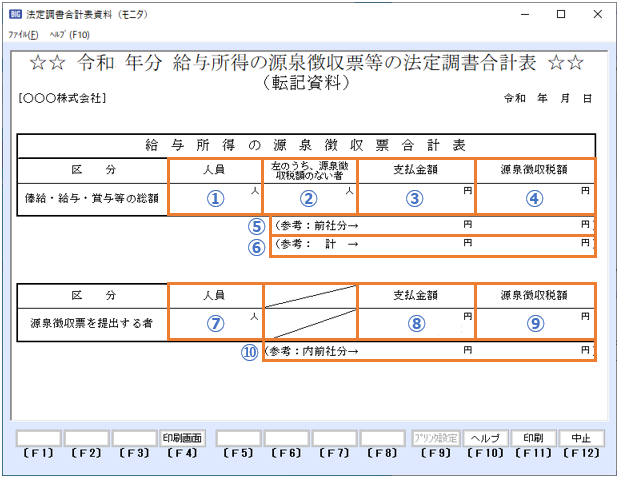Click the circled ③ marker in the 支払金額 cell

click(416, 198)
